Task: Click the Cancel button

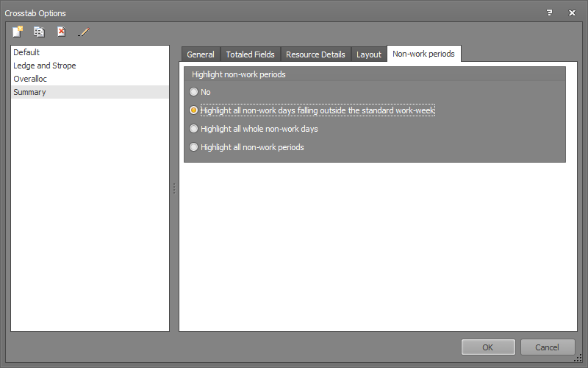Action: (547, 347)
